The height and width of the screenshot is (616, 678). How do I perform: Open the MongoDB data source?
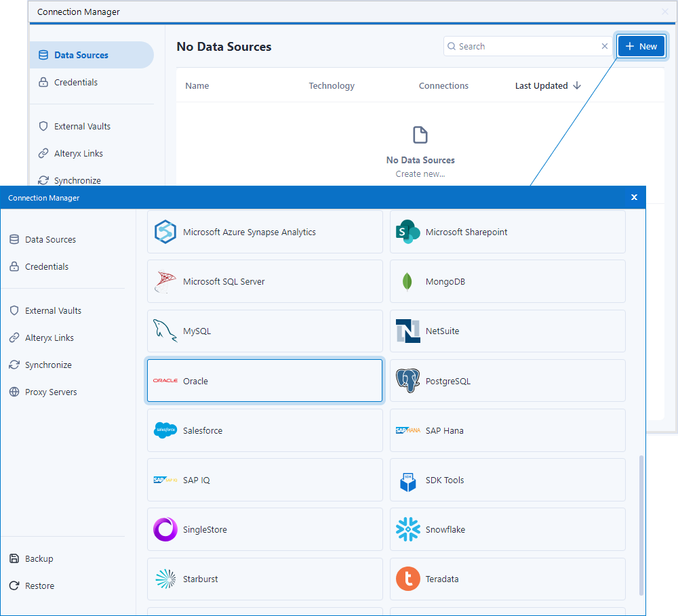[x=507, y=281]
